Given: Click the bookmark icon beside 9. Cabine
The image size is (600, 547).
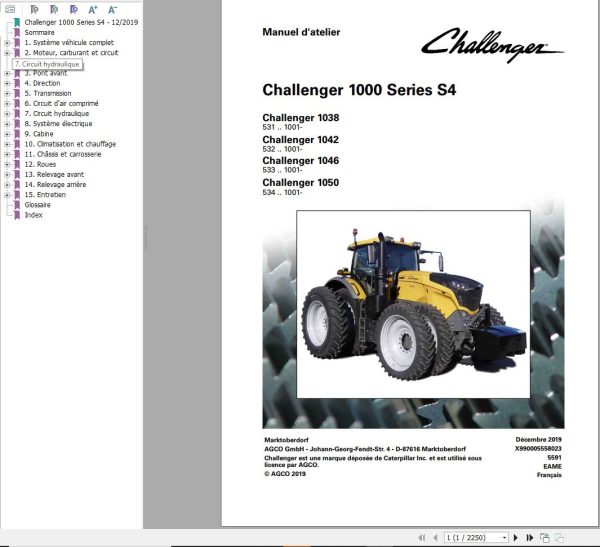Looking at the screenshot, I should pos(17,134).
